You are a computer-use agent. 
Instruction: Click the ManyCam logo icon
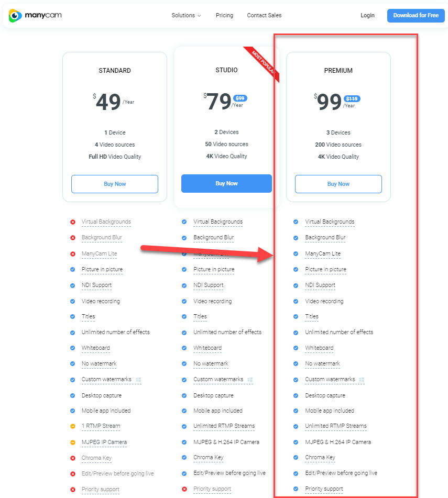[14, 16]
